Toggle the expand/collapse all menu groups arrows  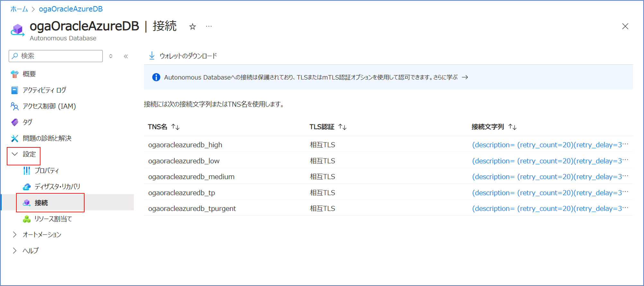(111, 56)
